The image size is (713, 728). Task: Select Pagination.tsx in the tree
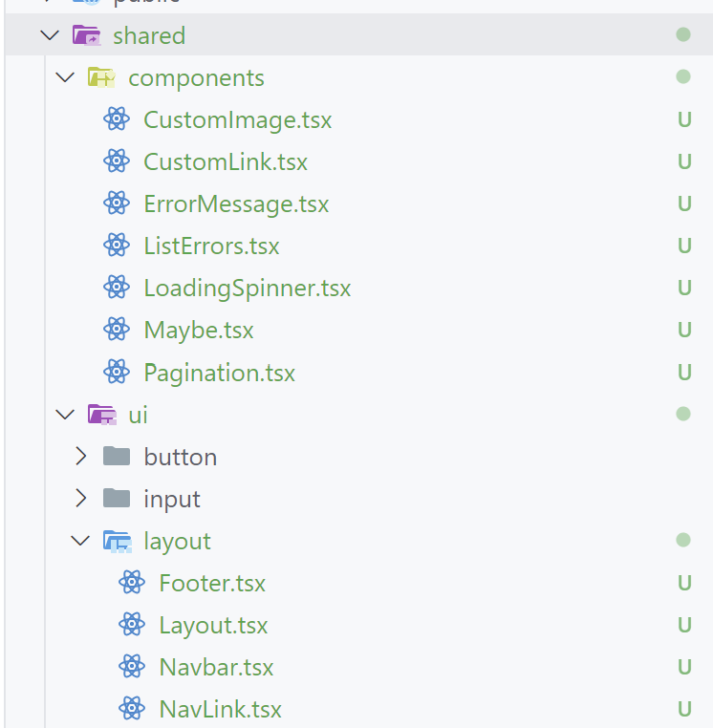coord(219,372)
